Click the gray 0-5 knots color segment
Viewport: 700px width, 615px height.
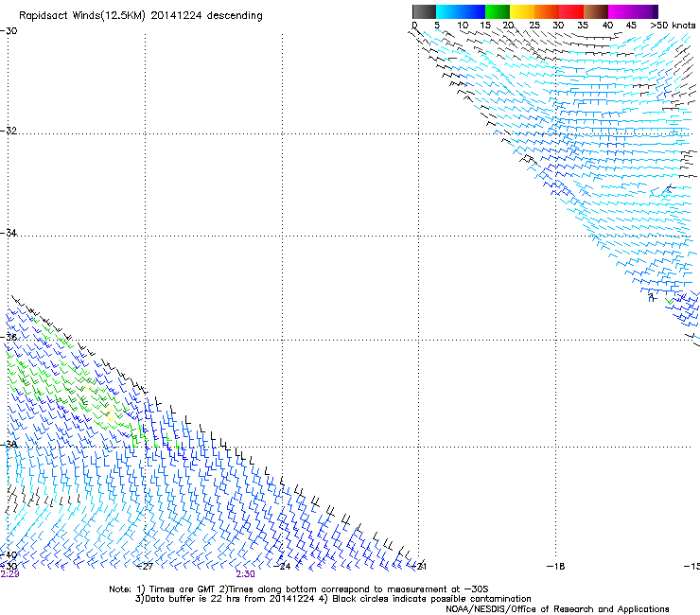(424, 11)
